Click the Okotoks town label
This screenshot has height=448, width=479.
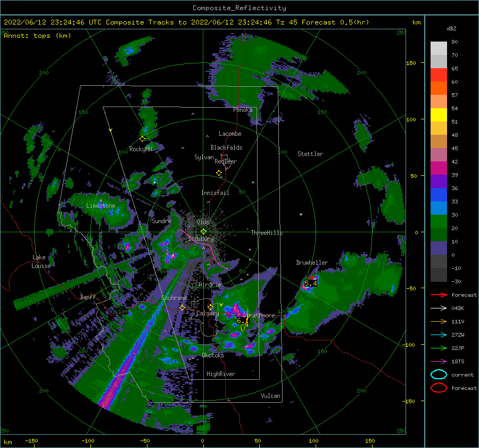tap(213, 355)
